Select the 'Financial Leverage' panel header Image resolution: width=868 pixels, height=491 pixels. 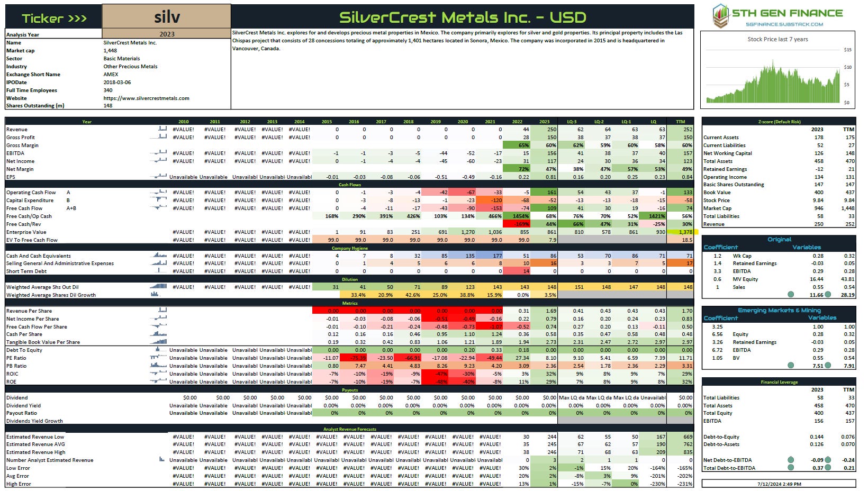click(779, 382)
